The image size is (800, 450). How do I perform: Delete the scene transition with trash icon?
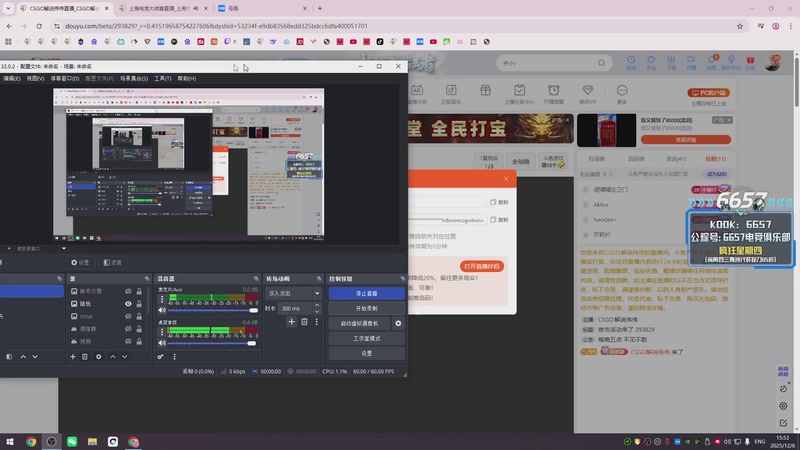(x=304, y=321)
